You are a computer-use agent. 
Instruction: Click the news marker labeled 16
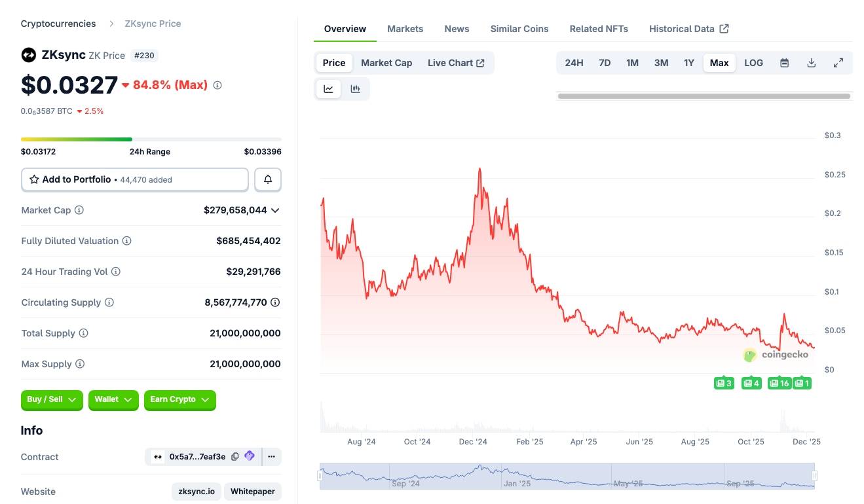(x=779, y=383)
